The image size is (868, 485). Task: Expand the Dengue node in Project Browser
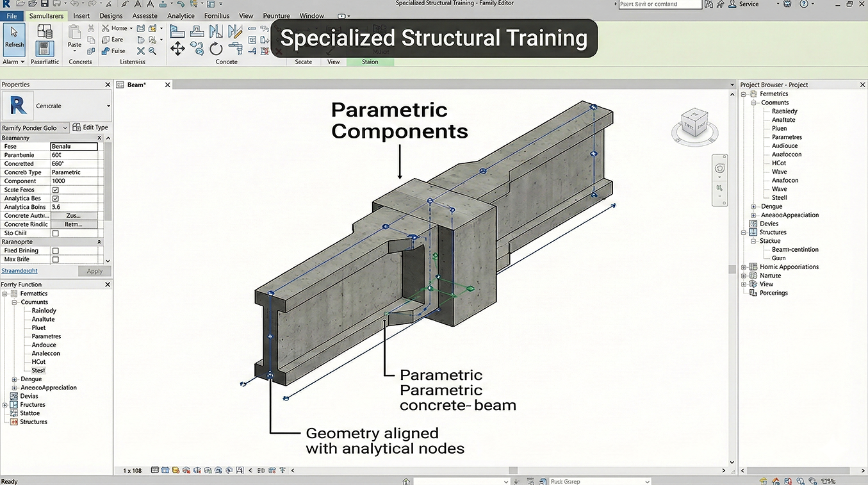point(752,206)
